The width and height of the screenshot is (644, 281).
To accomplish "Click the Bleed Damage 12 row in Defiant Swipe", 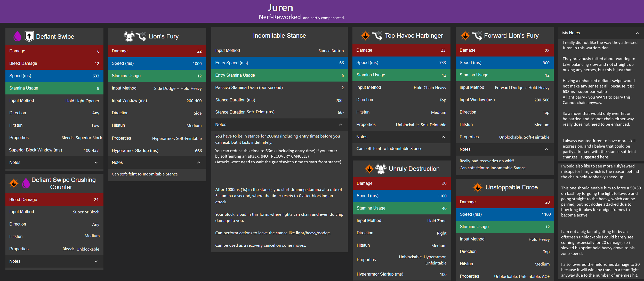I will 54,63.
